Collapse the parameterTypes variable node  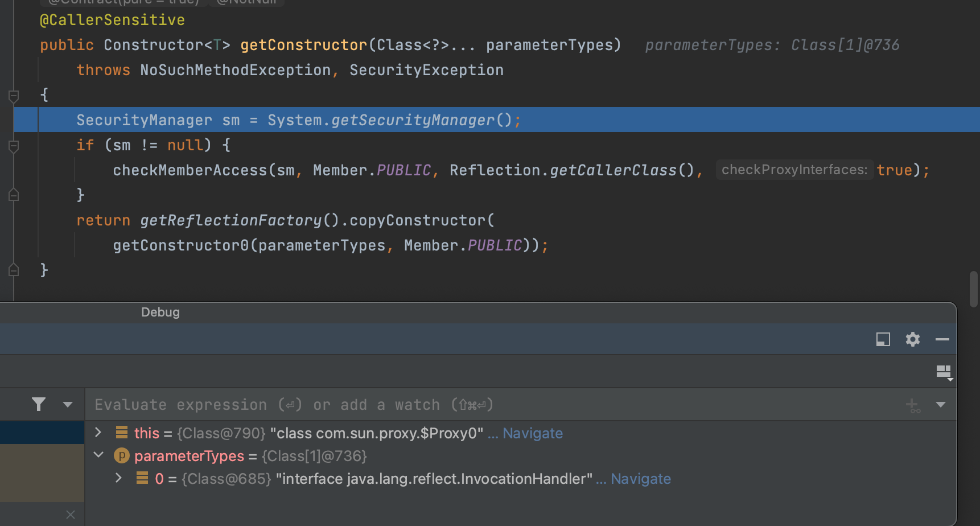pos(98,455)
